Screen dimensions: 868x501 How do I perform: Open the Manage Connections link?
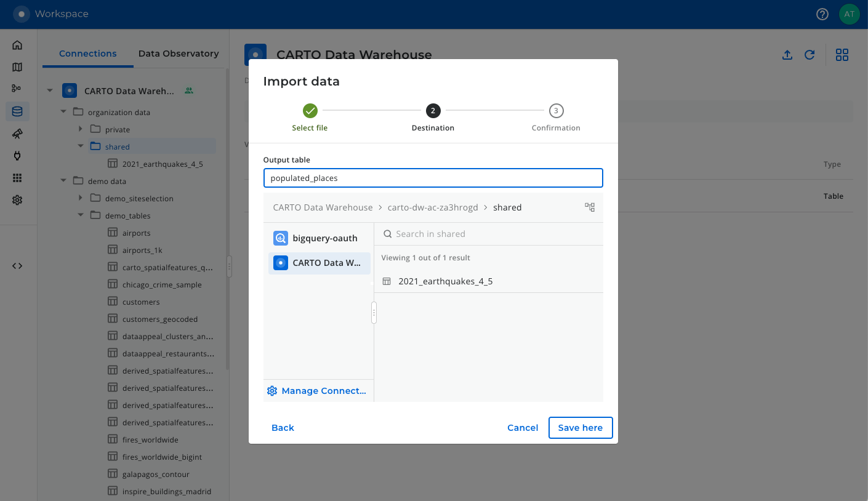324,391
